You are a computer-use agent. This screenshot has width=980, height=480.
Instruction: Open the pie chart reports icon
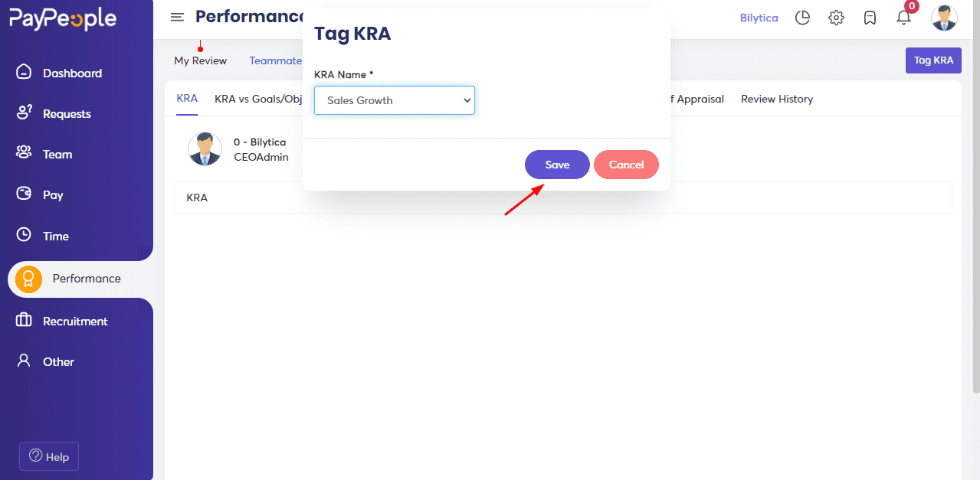pyautogui.click(x=802, y=18)
